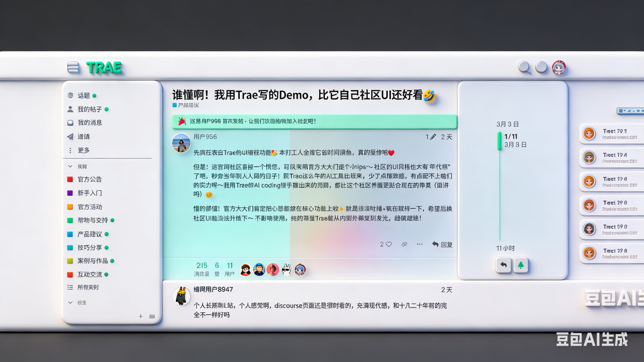Image resolution: width=644 pixels, height=362 pixels.
Task: Open the 产品建议 category tag under title
Action: click(186, 105)
